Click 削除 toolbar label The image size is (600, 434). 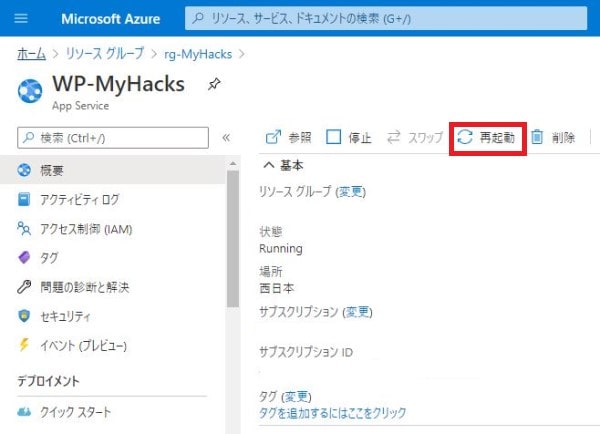[563, 137]
